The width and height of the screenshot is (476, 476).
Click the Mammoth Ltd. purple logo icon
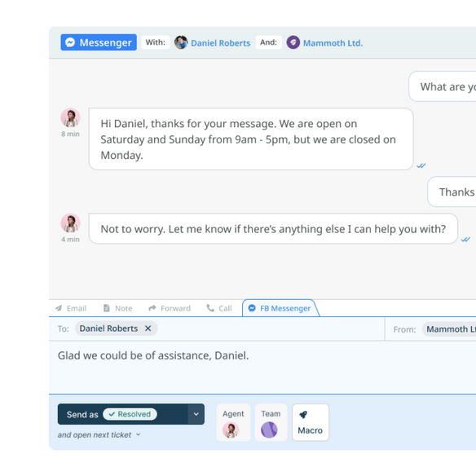(x=293, y=42)
